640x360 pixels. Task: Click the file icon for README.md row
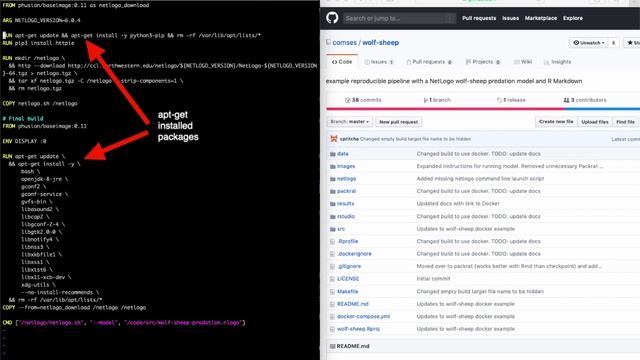332,304
